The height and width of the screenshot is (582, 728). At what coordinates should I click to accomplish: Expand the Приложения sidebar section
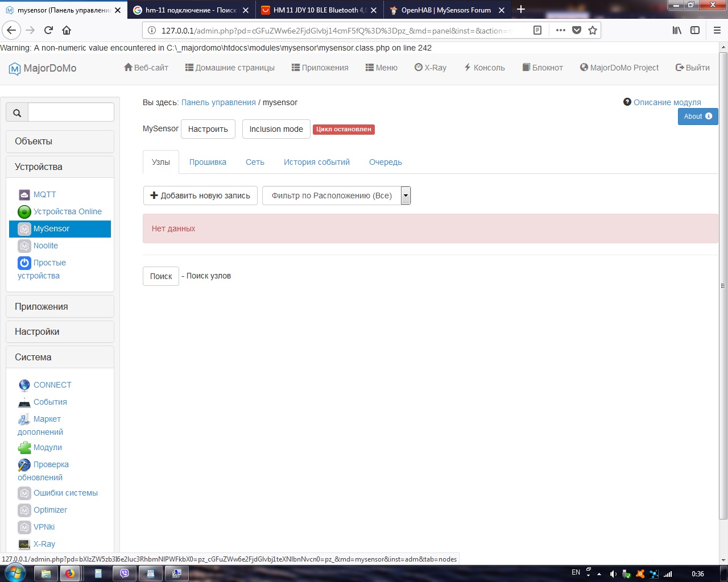pyautogui.click(x=60, y=307)
